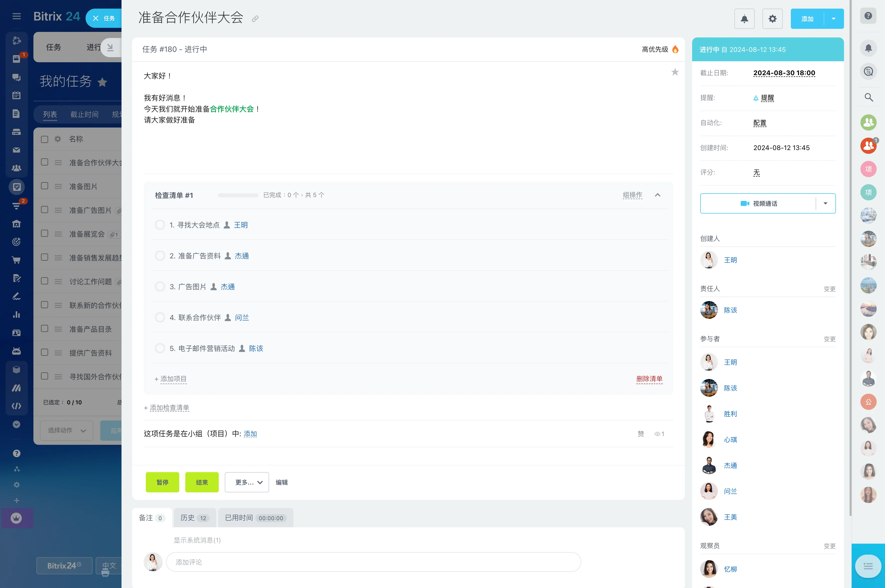Switch to 历史 tab

[194, 518]
